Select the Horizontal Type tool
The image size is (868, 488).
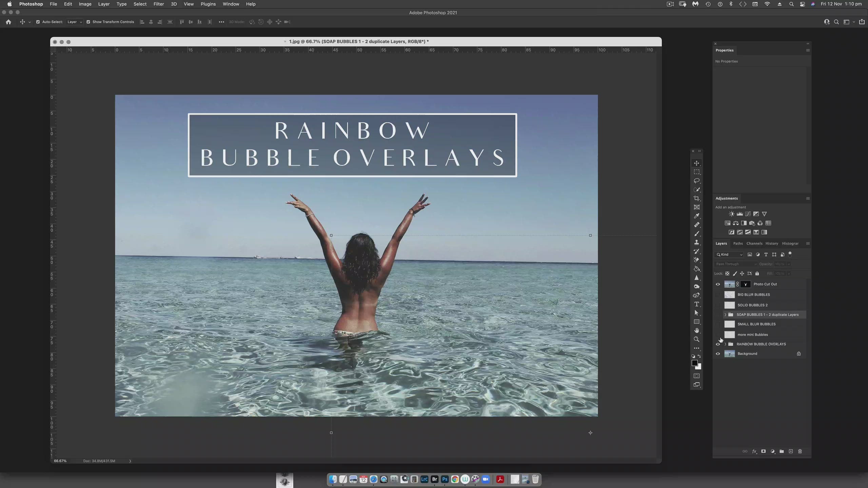click(x=697, y=304)
